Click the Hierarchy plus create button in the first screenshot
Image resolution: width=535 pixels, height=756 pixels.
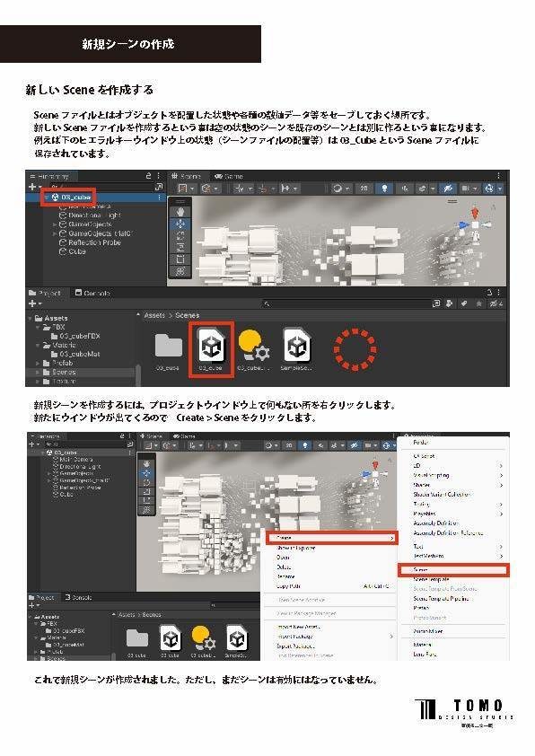coord(34,187)
